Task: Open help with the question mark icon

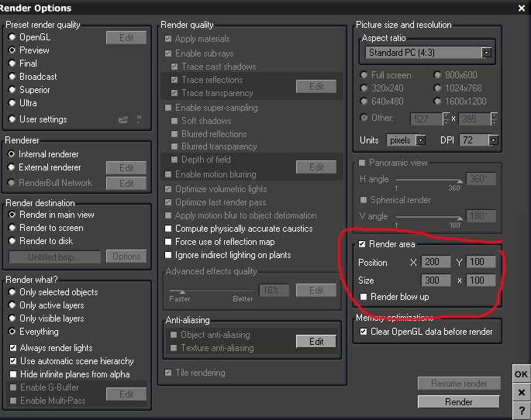Action: click(x=522, y=411)
